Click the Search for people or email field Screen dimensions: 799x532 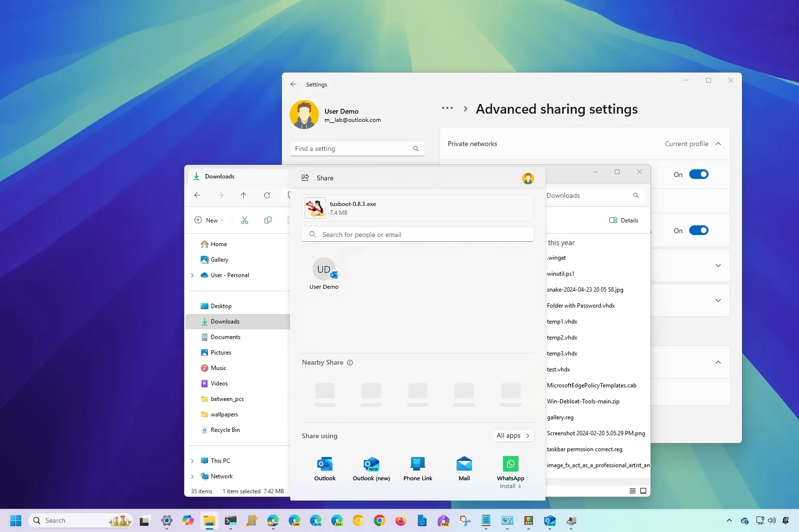tap(418, 235)
